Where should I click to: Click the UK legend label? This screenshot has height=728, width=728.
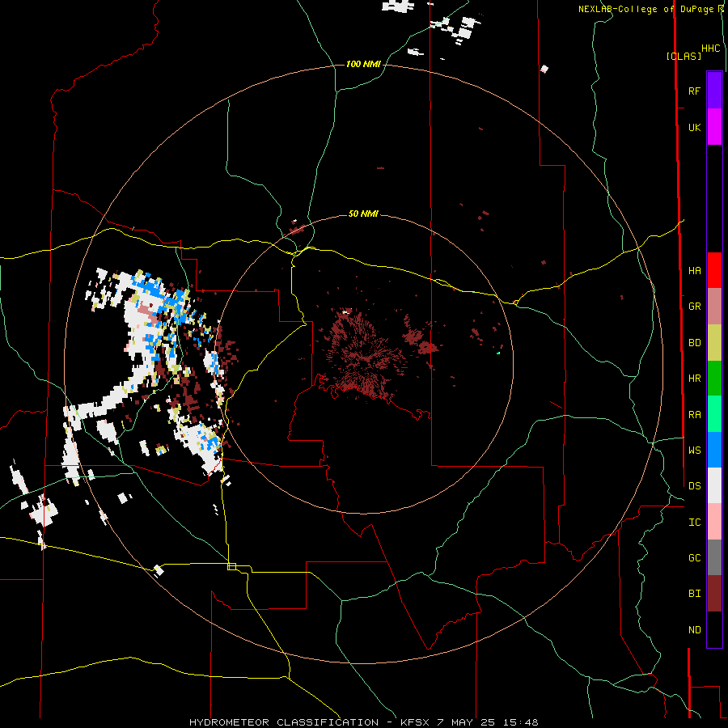pyautogui.click(x=694, y=127)
